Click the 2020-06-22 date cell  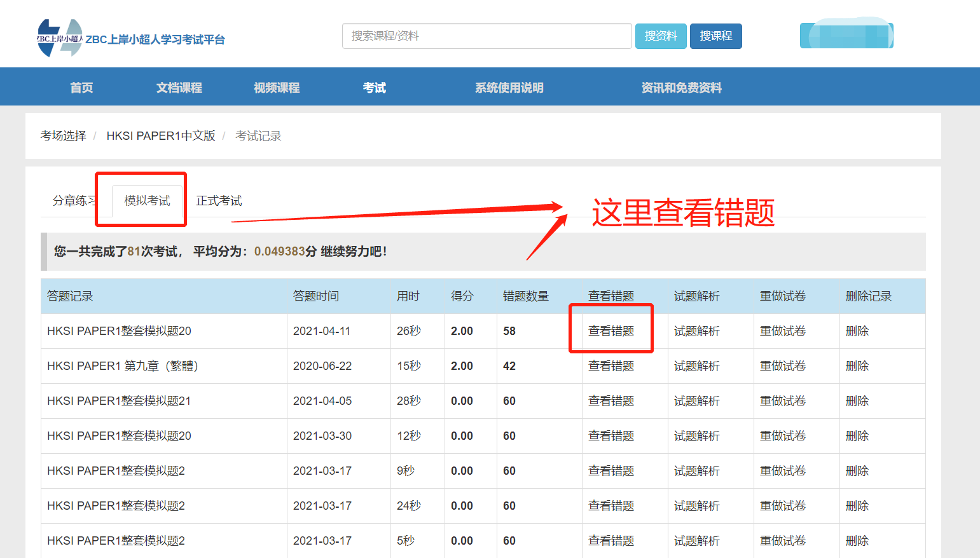[x=322, y=366]
